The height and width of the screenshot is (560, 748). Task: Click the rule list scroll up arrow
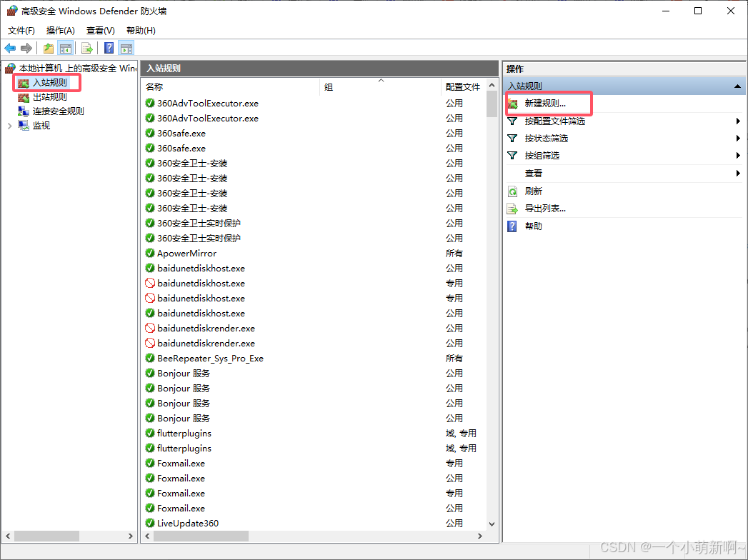click(x=492, y=85)
